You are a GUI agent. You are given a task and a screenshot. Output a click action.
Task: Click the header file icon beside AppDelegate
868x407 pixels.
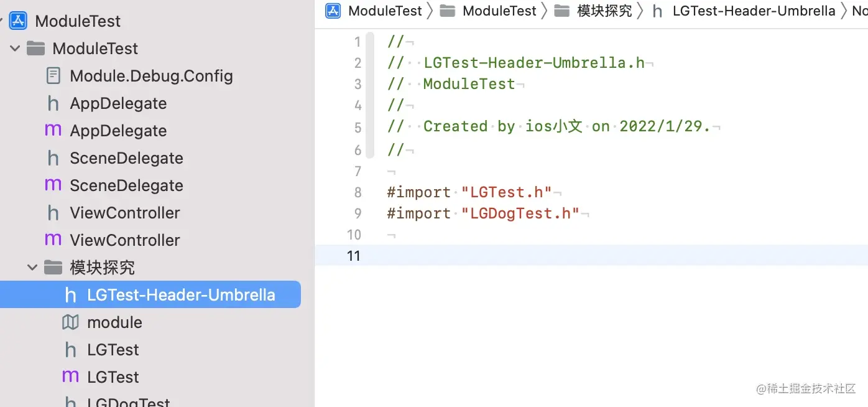pyautogui.click(x=53, y=103)
